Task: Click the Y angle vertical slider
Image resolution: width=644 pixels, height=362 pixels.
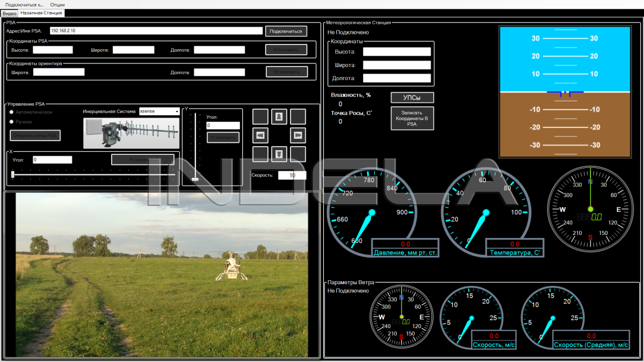Action: pos(194,145)
